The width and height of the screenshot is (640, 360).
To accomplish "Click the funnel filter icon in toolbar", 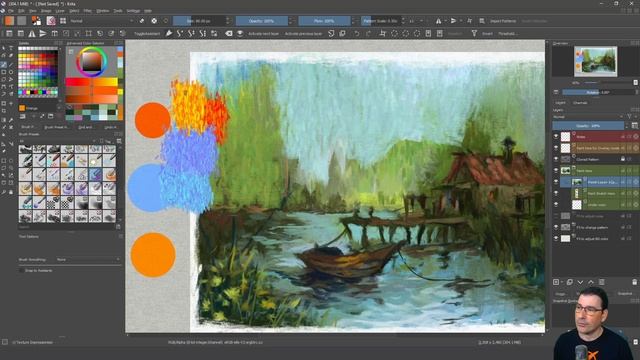I will 474,33.
